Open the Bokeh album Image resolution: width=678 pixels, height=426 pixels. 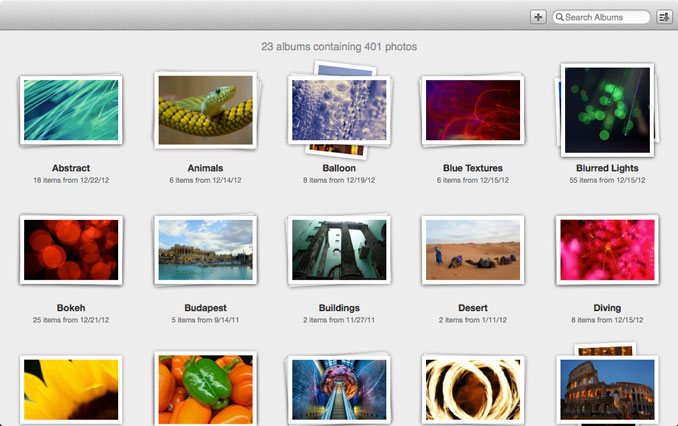pos(71,250)
